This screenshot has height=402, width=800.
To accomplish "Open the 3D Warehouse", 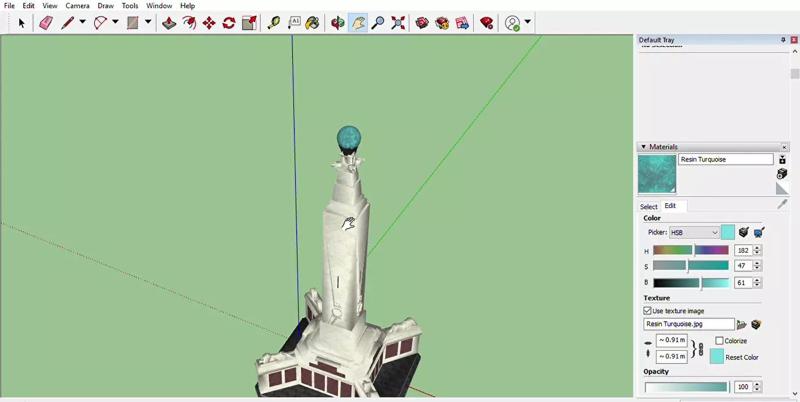I will (x=422, y=23).
